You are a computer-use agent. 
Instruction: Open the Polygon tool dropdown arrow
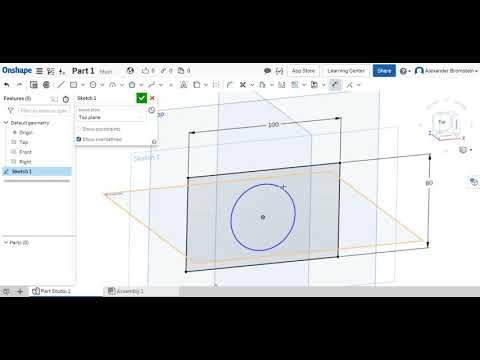141,85
